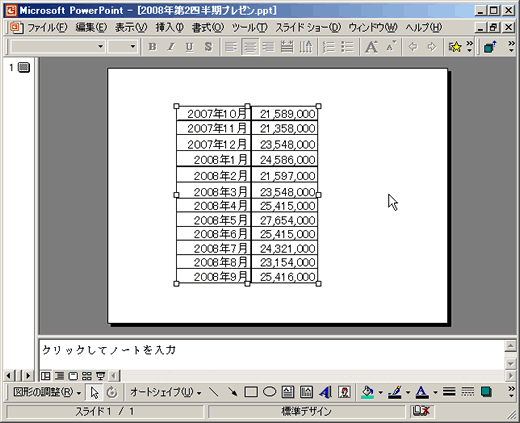Screen dimensions: 520x423
Task: Open the ウィンドウ menu
Action: [373, 27]
